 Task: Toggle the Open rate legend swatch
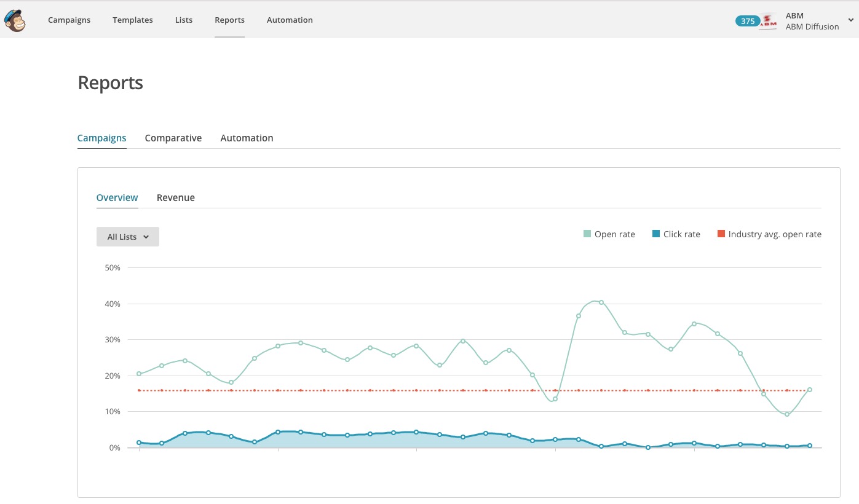tap(587, 234)
